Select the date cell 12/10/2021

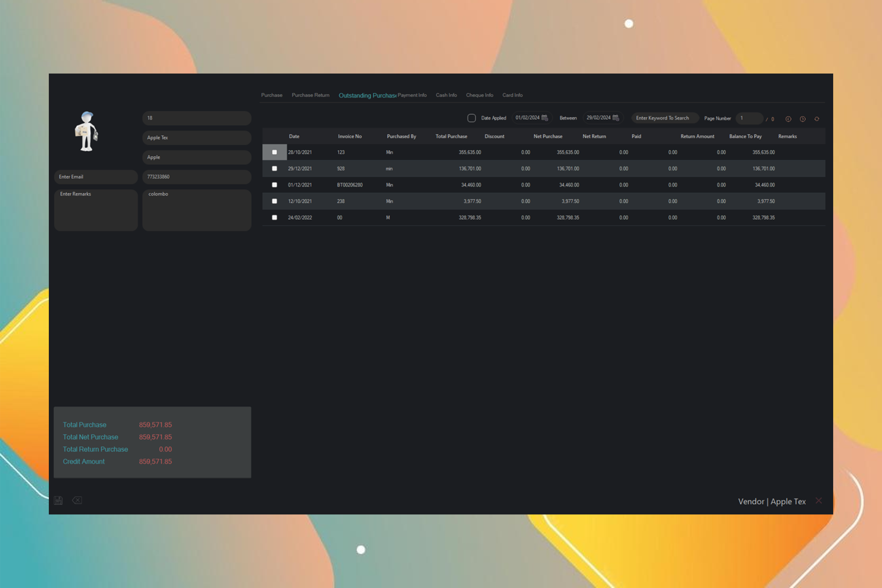point(300,201)
